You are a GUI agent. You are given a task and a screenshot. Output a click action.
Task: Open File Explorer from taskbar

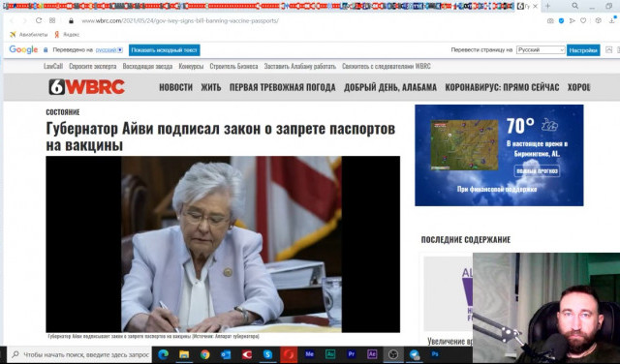point(184,354)
